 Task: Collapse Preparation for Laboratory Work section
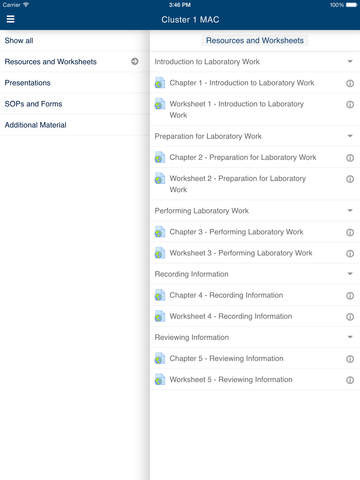[350, 136]
